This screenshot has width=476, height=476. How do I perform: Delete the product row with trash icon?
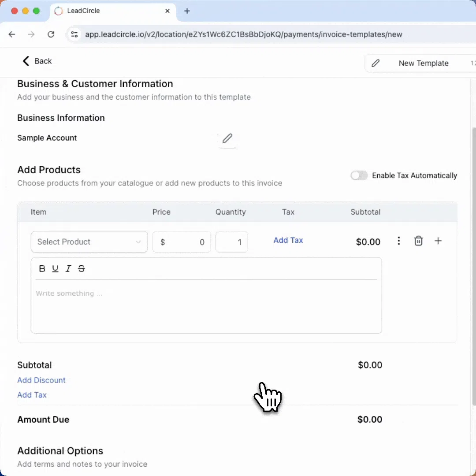[x=418, y=241]
